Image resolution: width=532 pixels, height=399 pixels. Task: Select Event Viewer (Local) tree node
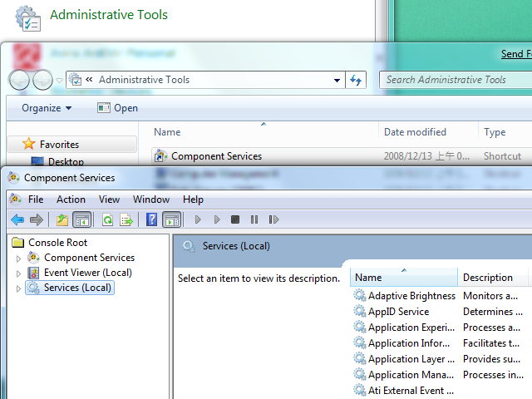click(x=88, y=273)
